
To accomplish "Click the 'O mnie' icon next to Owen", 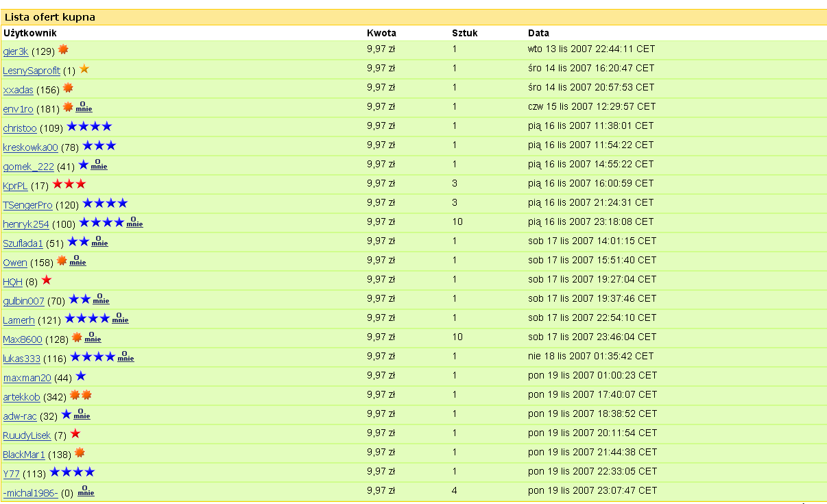I will [x=78, y=261].
